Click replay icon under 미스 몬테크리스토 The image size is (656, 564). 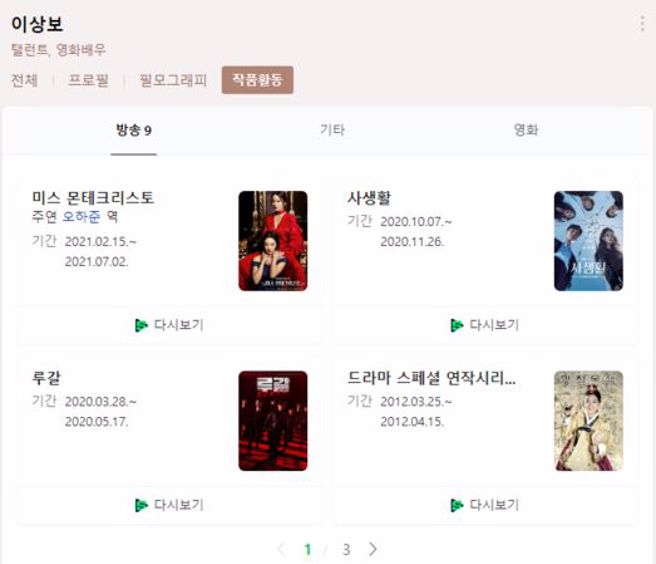[141, 325]
